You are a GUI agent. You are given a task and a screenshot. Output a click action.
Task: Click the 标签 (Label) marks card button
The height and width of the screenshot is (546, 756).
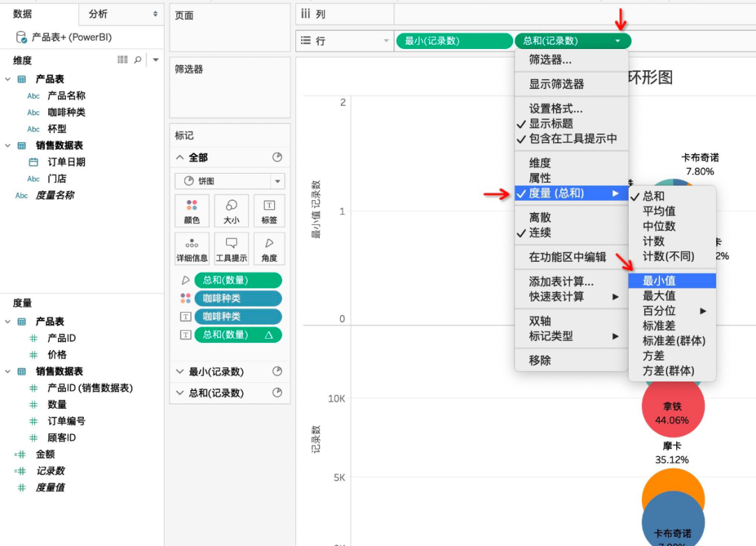(x=269, y=211)
